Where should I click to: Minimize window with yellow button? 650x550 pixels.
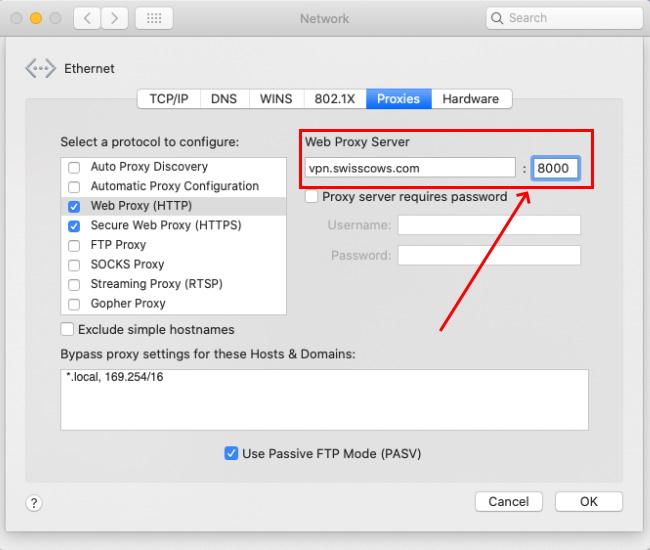pos(36,18)
